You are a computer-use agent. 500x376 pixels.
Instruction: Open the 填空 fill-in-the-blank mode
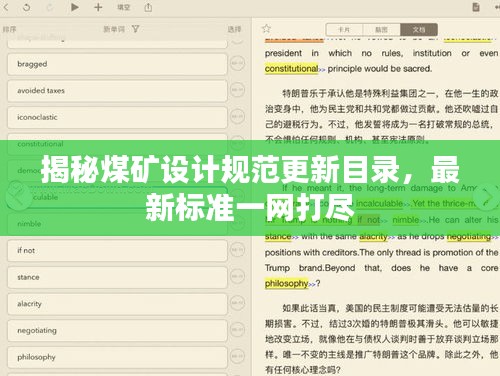click(x=124, y=7)
